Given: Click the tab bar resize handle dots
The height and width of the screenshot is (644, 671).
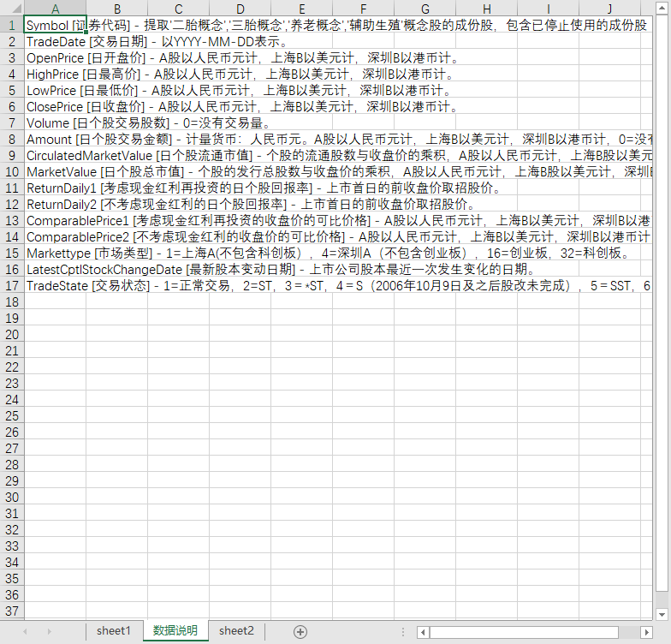Looking at the screenshot, I should 403,632.
